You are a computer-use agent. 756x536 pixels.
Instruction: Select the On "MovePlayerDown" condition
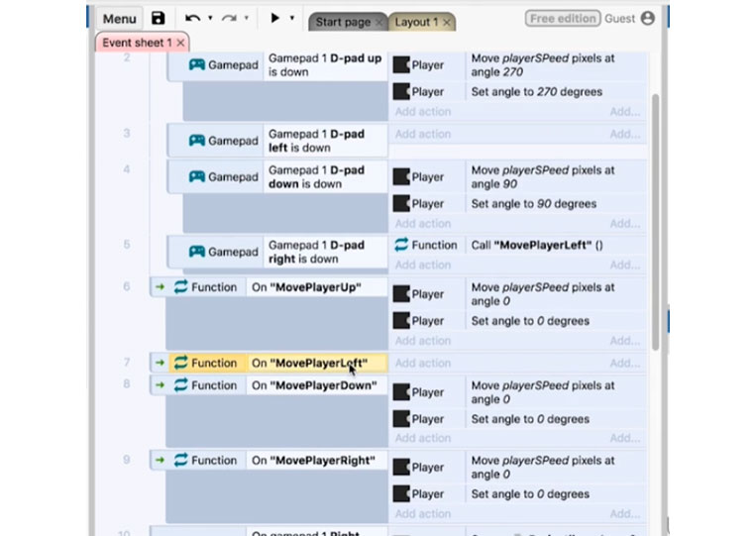317,385
